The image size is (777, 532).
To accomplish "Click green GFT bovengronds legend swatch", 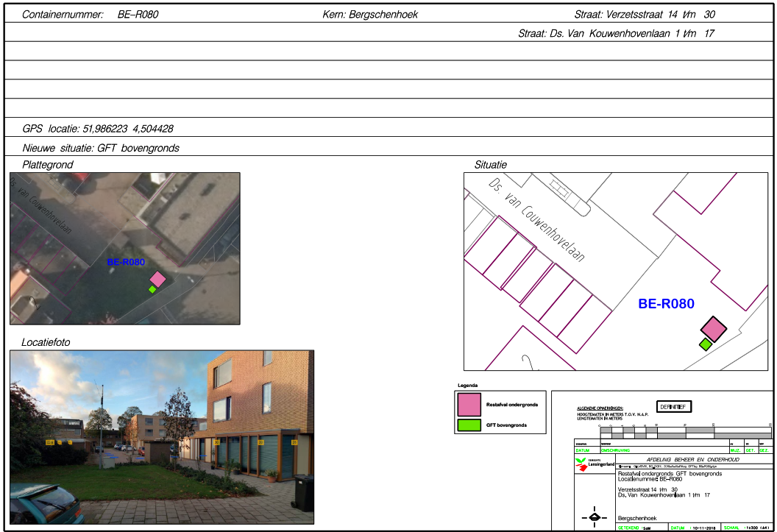I will [469, 425].
